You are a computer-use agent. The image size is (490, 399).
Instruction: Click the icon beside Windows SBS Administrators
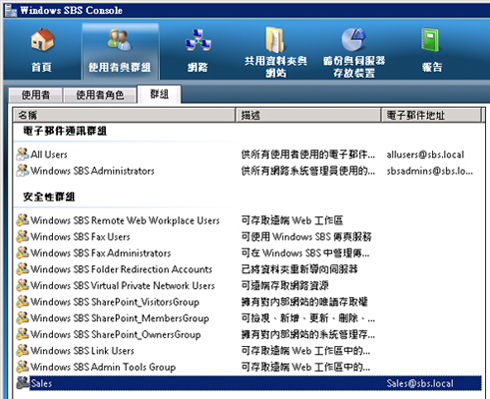pyautogui.click(x=23, y=170)
